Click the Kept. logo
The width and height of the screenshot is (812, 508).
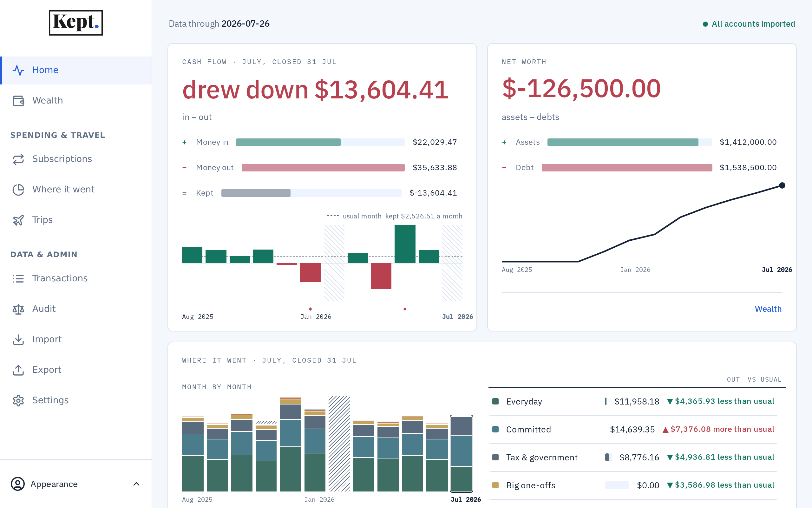(x=76, y=23)
